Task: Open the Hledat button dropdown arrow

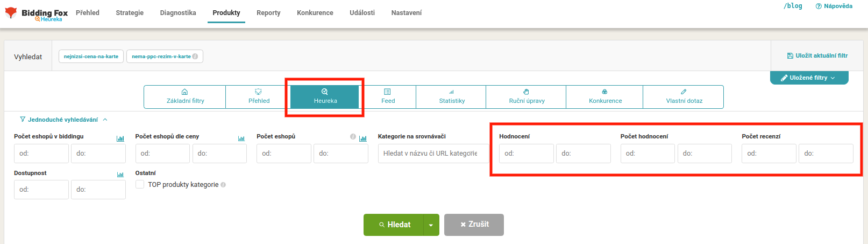Action: 431,225
